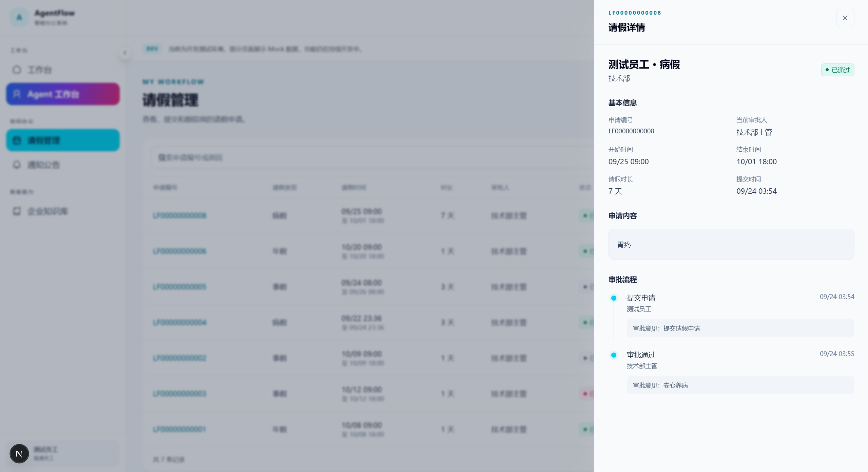Open leave record LF00000000005 link

coord(179,287)
